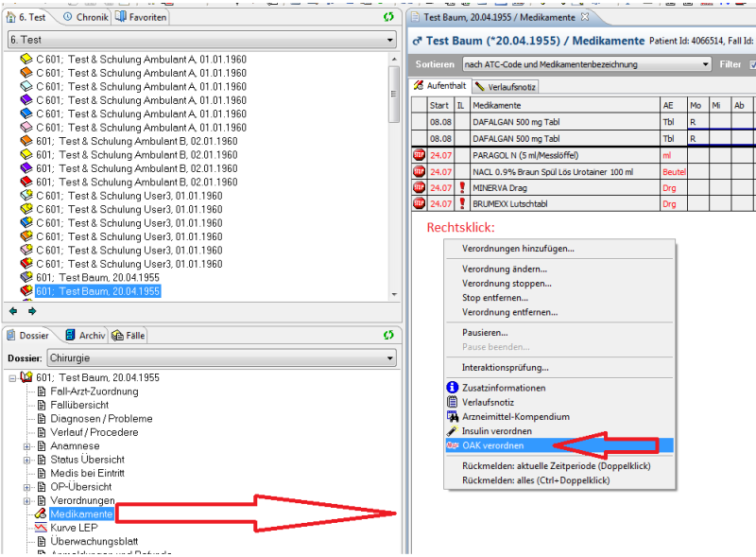This screenshot has width=756, height=557.
Task: Select the first DAFALGAN 500 mg Tabl row
Action: pyautogui.click(x=564, y=122)
